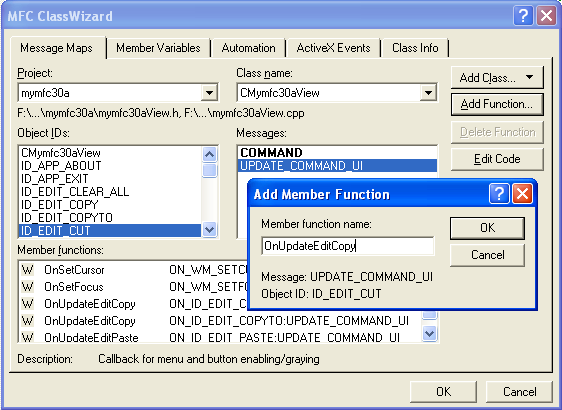Viewport: 562px width, 410px height.
Task: Select UPDATE_COMMAND_UI in Messages list
Action: click(x=337, y=166)
